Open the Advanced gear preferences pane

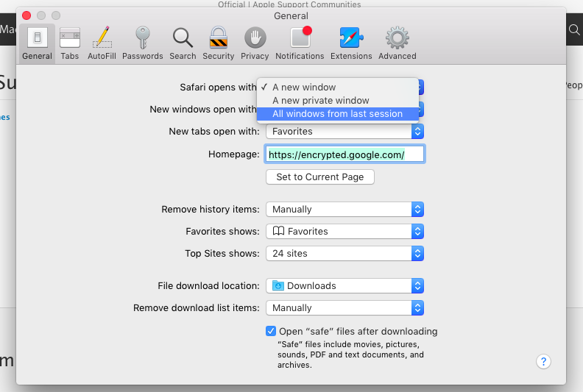pos(397,44)
